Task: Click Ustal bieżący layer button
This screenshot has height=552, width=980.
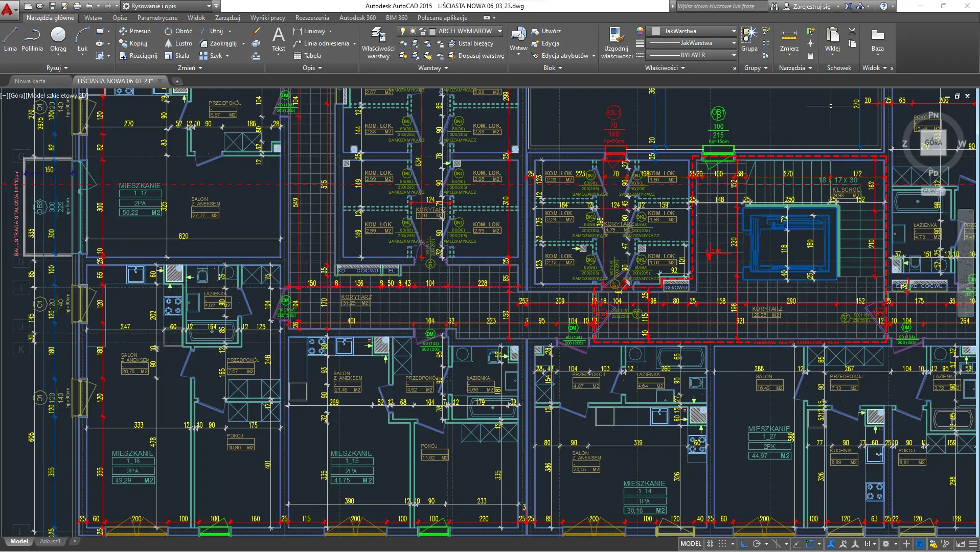Action: 470,43
